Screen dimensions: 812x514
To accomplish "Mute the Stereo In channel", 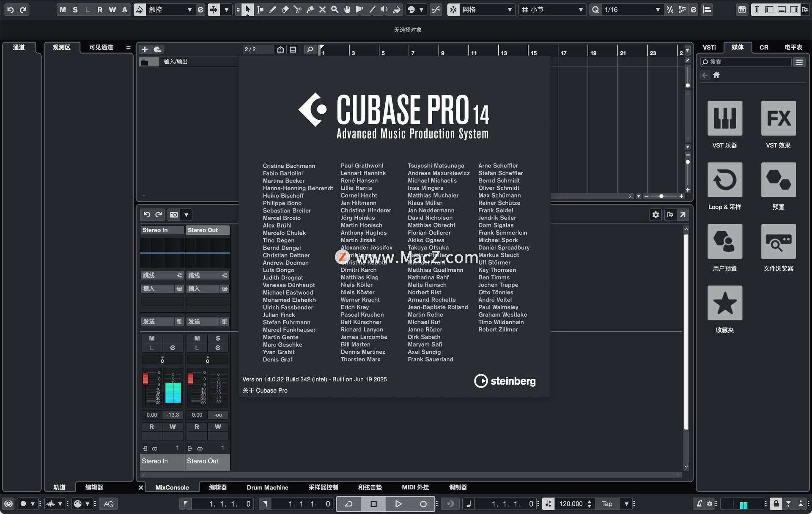I will click(x=152, y=338).
